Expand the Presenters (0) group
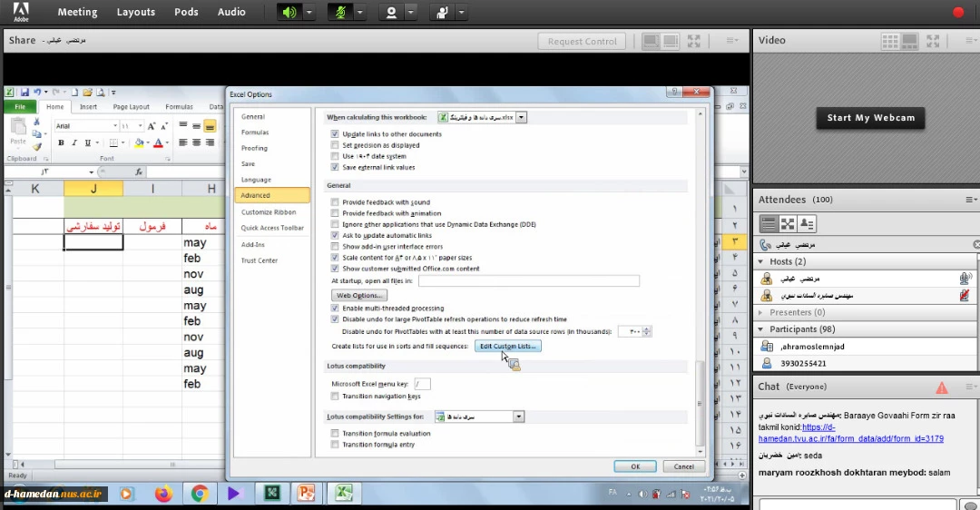Image resolution: width=980 pixels, height=510 pixels. (760, 312)
